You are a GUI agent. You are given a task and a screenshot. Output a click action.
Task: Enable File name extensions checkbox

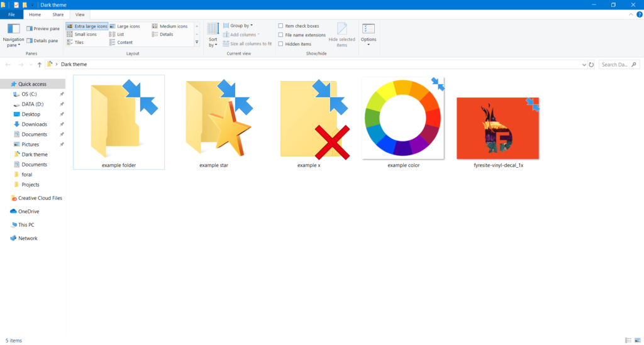[x=280, y=35]
